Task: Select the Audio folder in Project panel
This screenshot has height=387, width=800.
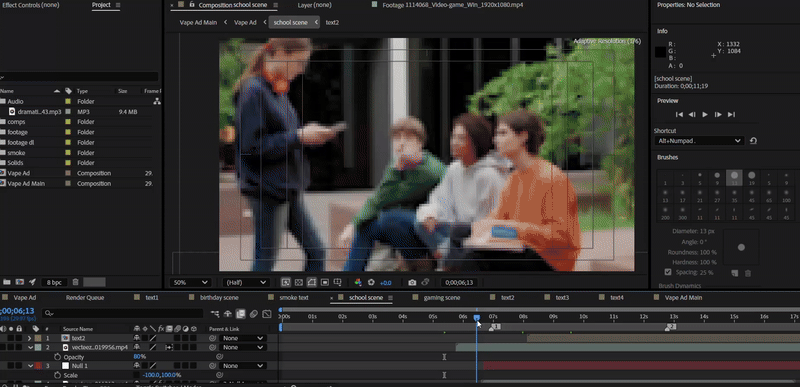Action: pos(15,101)
